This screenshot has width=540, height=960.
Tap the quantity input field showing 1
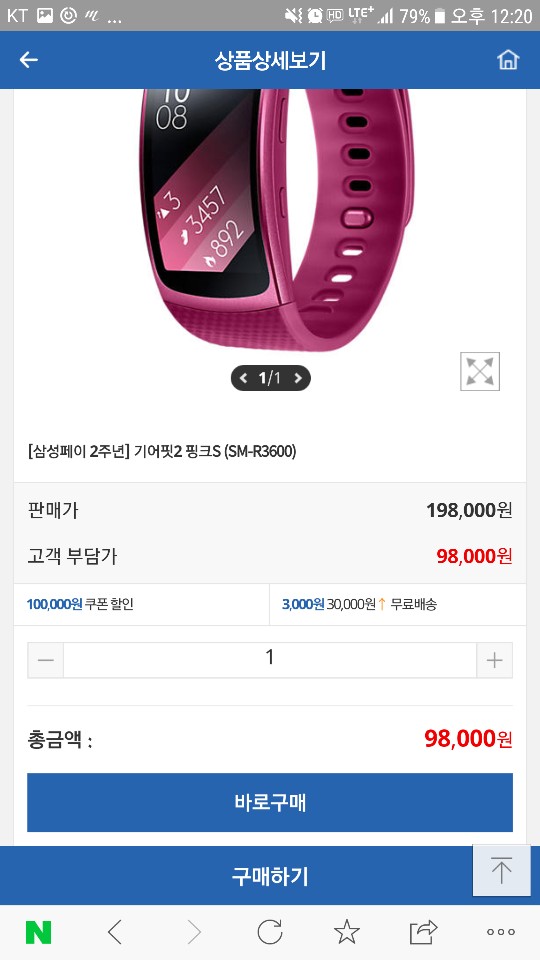tap(270, 660)
